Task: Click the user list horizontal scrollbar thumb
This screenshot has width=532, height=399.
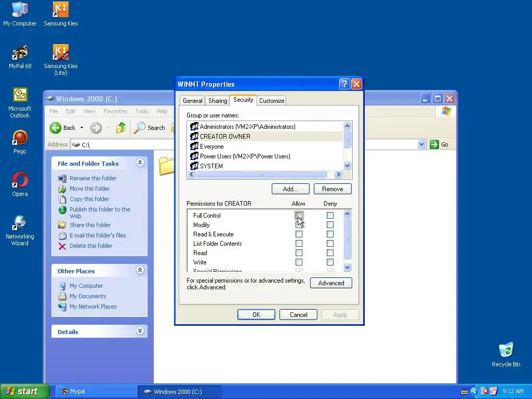Action: click(x=261, y=175)
